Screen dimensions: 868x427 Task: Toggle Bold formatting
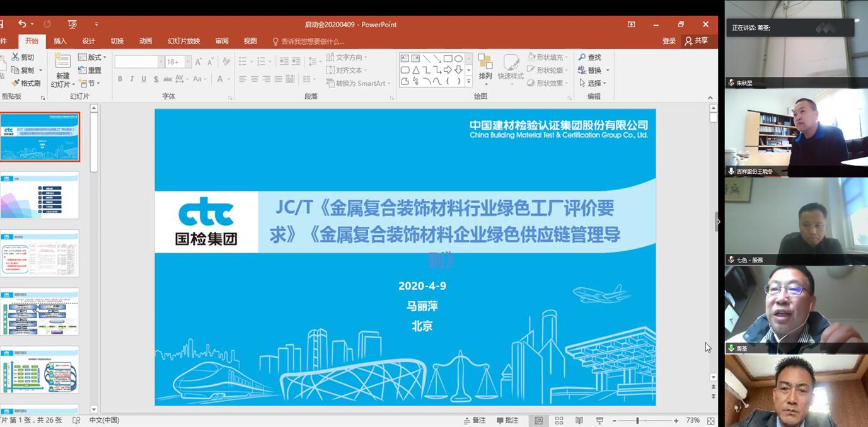coord(120,79)
